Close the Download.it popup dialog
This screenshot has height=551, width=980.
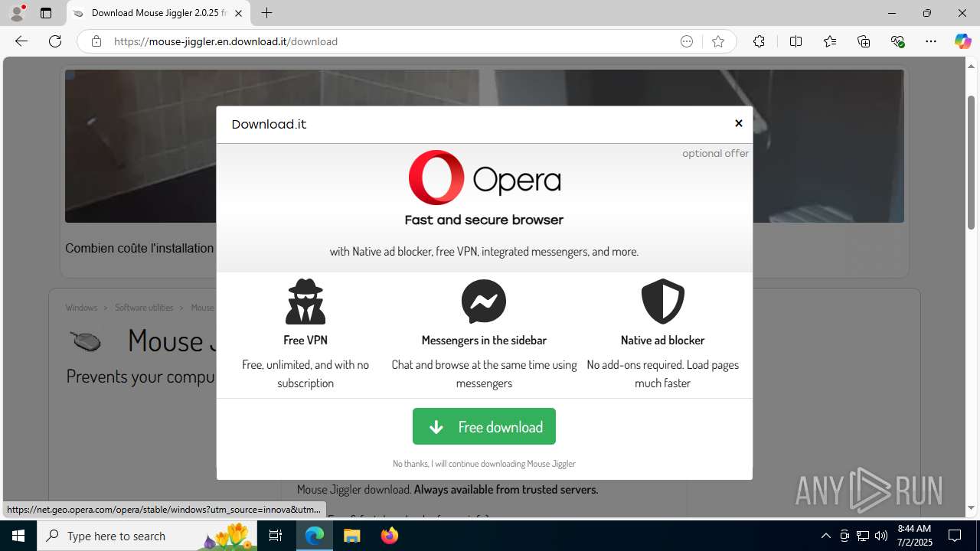pos(739,123)
